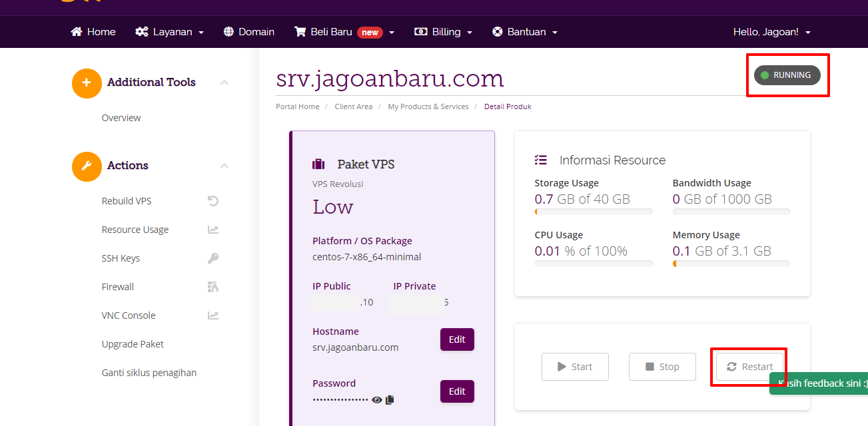Click the Firewall icon in sidebar

click(213, 287)
